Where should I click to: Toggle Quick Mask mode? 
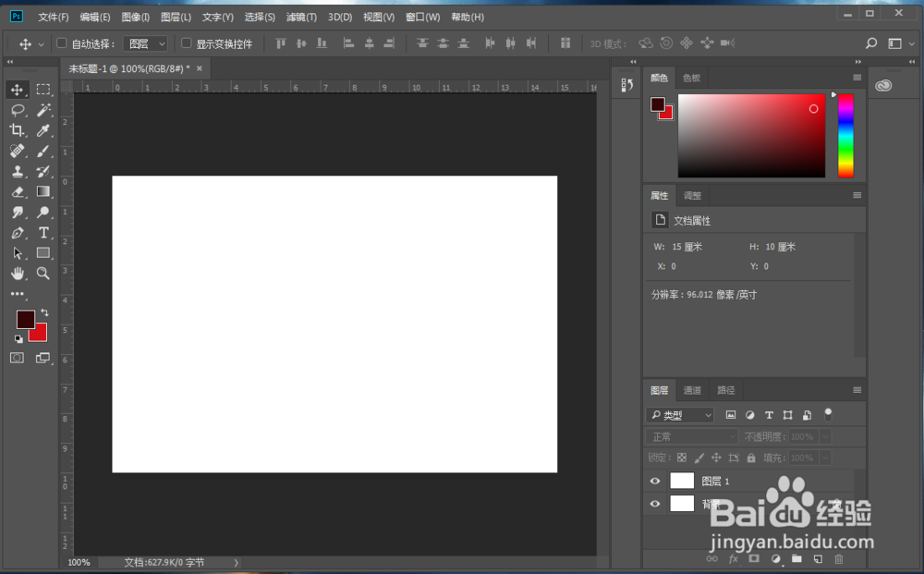coord(17,358)
